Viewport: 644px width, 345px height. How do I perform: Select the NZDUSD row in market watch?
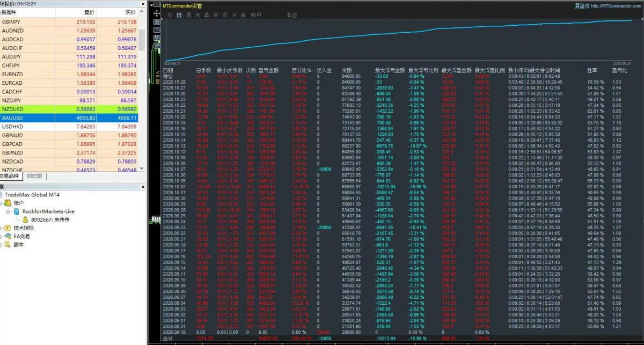click(x=69, y=109)
